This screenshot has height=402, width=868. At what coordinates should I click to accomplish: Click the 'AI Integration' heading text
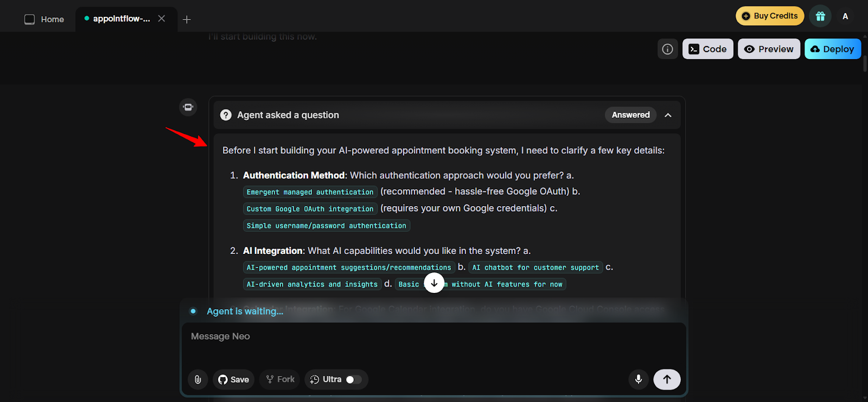click(x=273, y=251)
